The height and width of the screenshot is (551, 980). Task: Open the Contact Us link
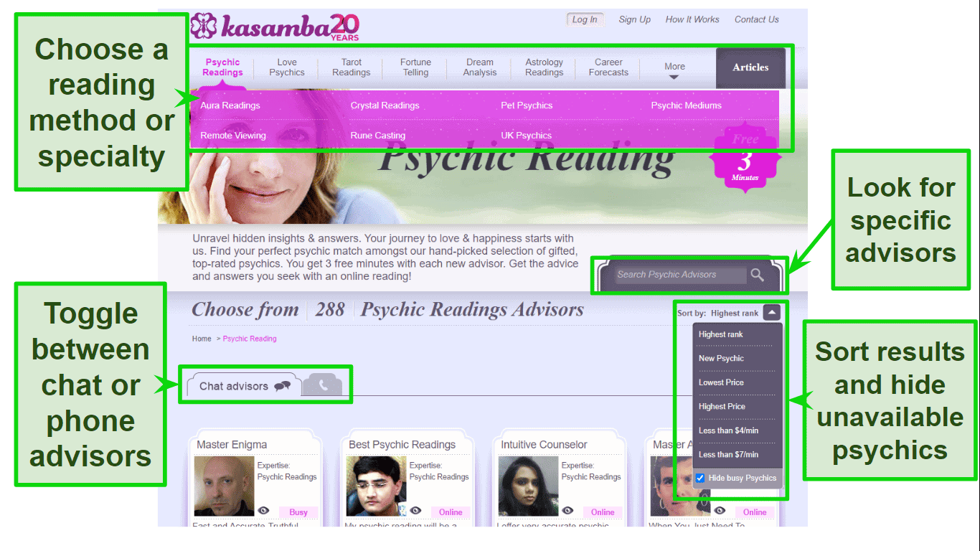[757, 19]
